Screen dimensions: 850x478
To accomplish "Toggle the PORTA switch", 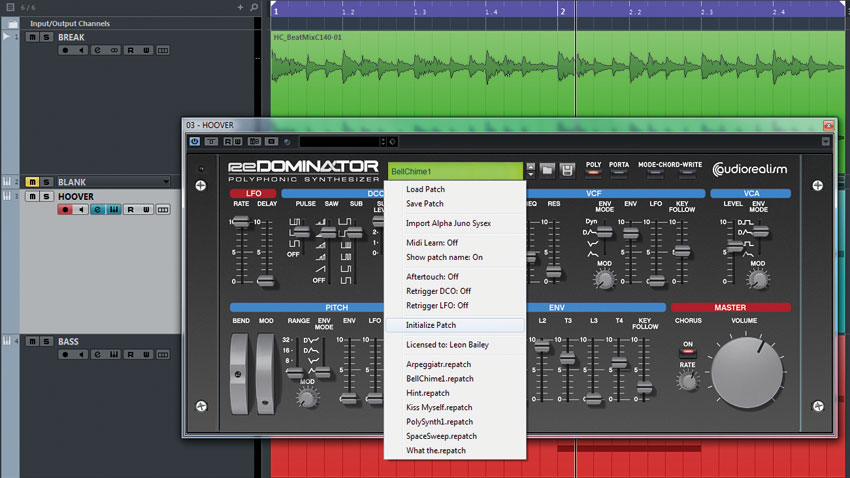I will (x=619, y=173).
